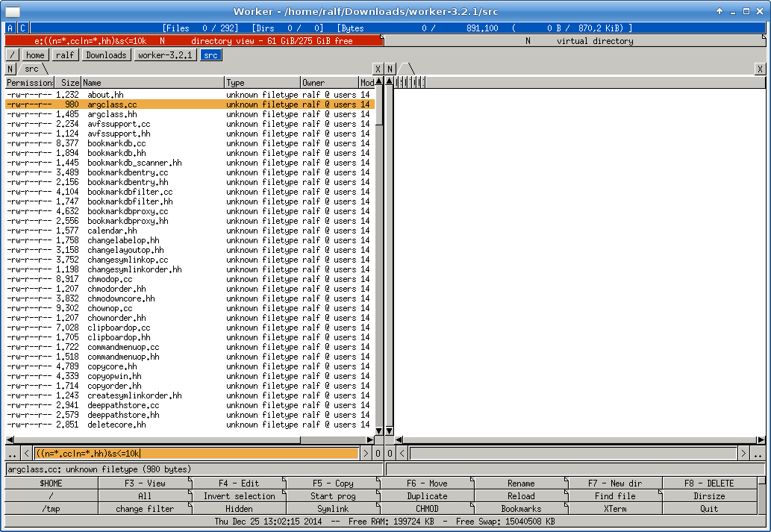Click the Type column header

pos(261,83)
